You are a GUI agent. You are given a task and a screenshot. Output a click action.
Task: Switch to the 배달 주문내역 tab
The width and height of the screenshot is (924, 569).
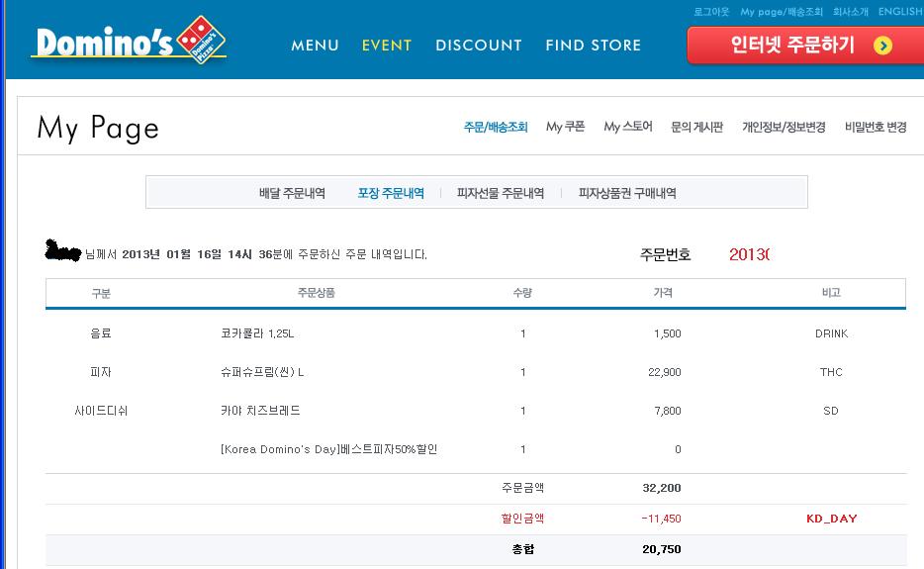click(292, 194)
